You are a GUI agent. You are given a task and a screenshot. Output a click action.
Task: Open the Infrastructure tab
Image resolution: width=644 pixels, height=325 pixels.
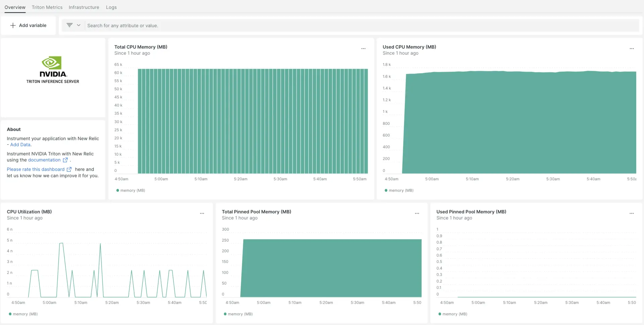pos(84,7)
